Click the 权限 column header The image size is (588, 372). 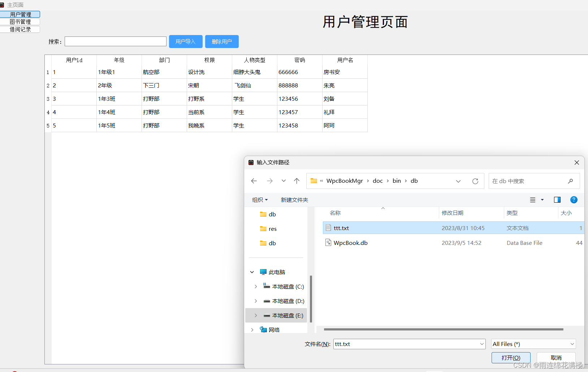(209, 60)
